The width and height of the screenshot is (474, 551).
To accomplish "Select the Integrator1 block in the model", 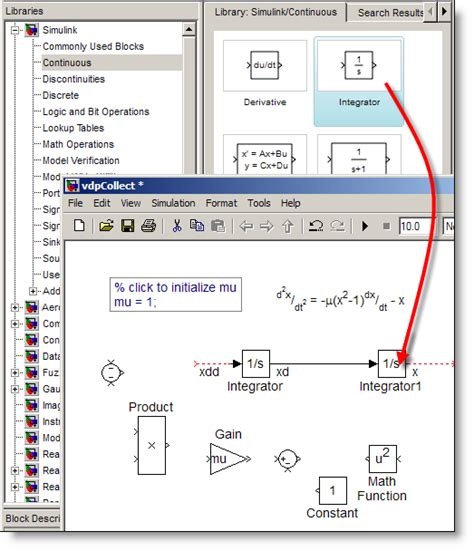I will coord(391,364).
